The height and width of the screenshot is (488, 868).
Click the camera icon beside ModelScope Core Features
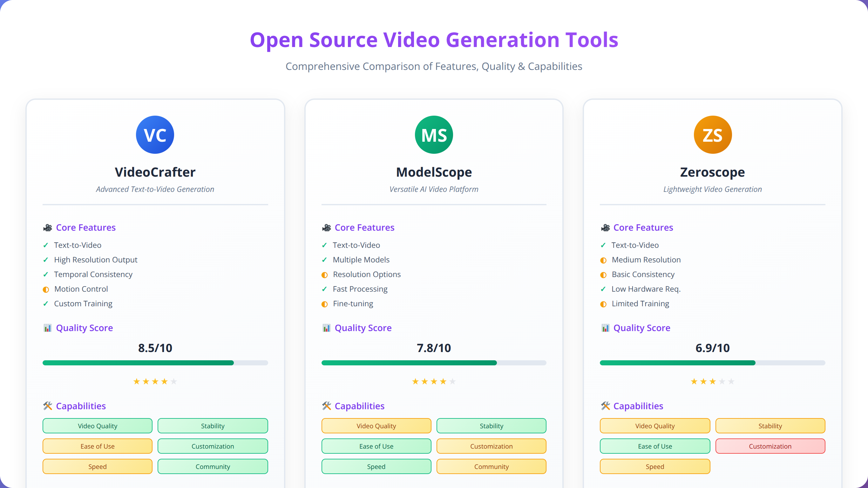[x=326, y=228]
